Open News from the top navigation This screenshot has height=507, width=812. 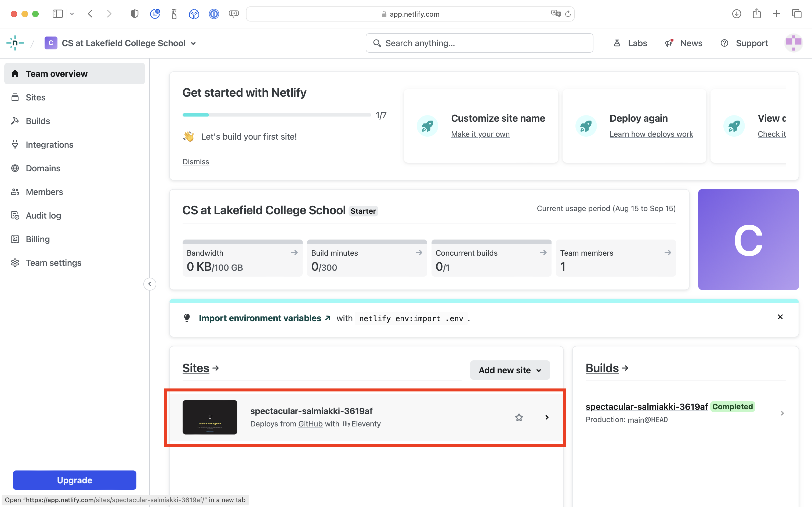(684, 43)
